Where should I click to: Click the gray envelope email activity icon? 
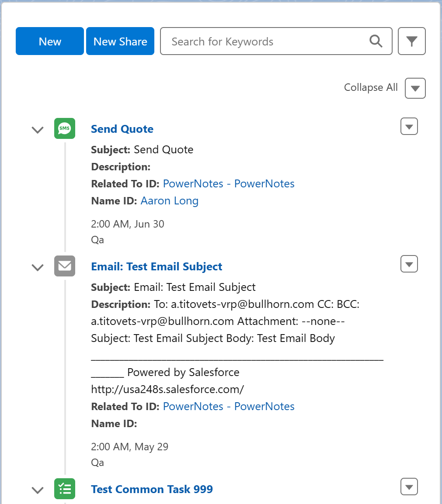click(65, 266)
